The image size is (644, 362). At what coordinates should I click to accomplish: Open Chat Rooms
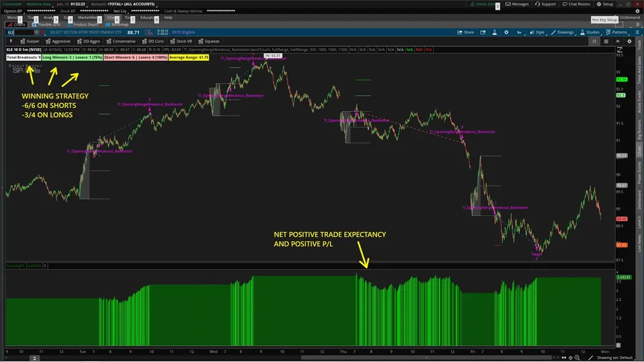[x=576, y=4]
